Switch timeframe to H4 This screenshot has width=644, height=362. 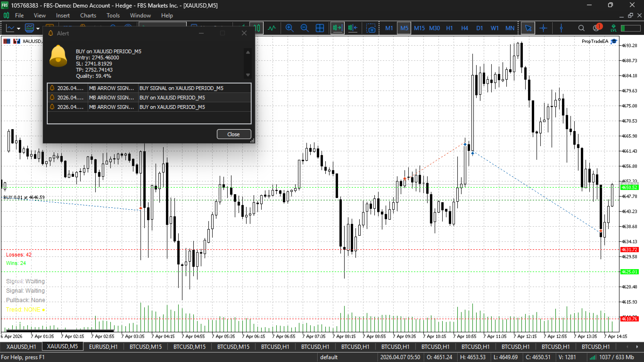pyautogui.click(x=464, y=28)
